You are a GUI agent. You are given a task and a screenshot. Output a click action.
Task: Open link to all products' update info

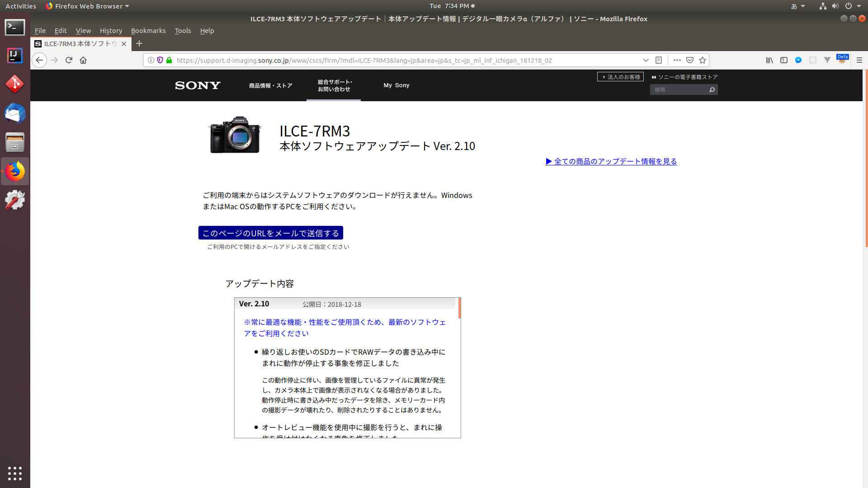611,161
